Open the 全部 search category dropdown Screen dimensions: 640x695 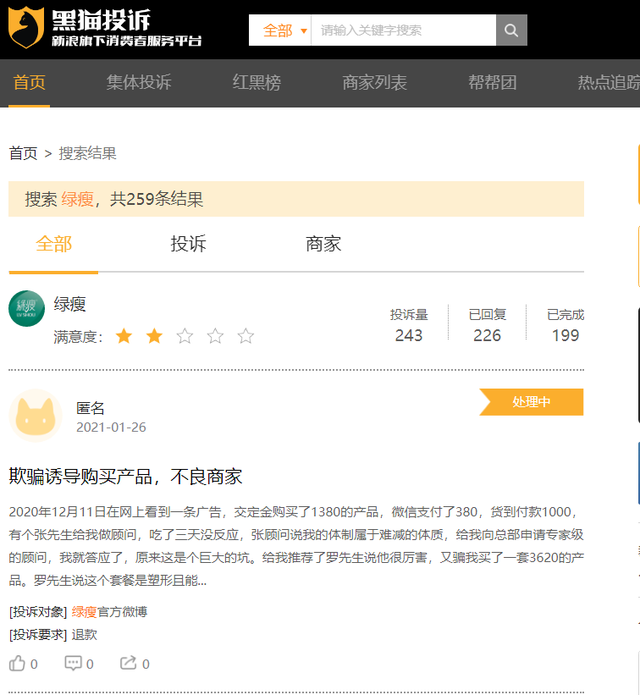tap(284, 30)
